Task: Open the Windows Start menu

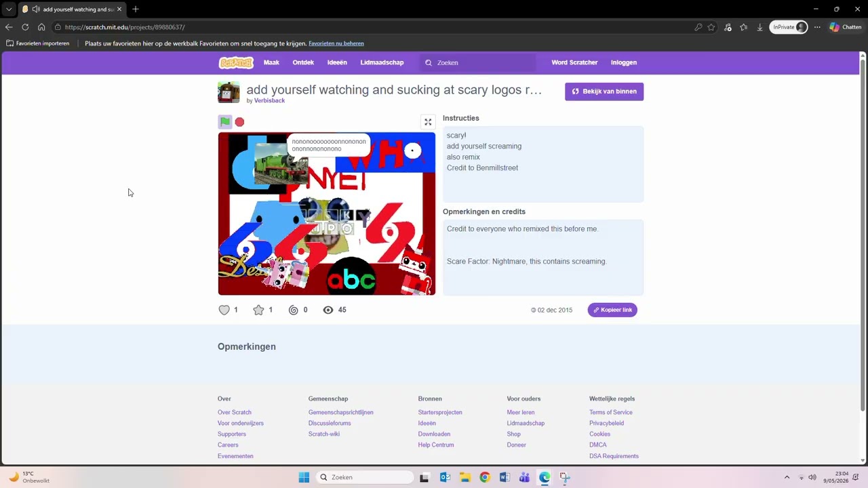Action: pos(304,477)
